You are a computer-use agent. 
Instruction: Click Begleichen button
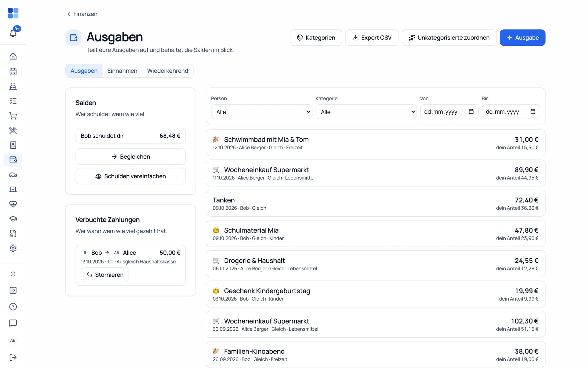click(x=131, y=157)
